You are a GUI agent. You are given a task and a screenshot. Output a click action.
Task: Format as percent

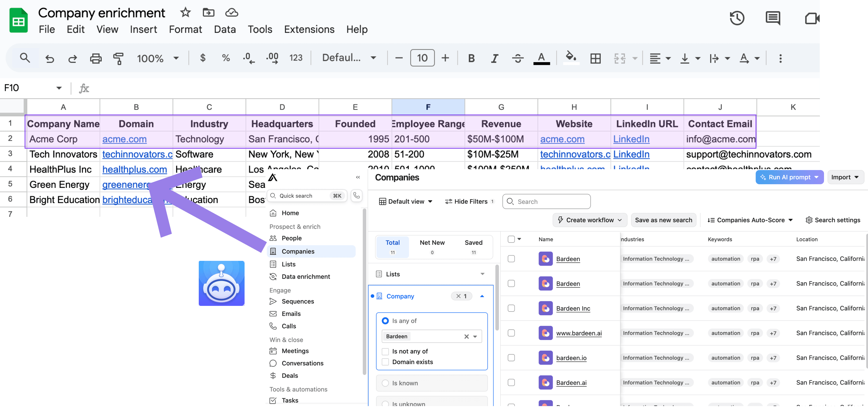[x=226, y=58]
